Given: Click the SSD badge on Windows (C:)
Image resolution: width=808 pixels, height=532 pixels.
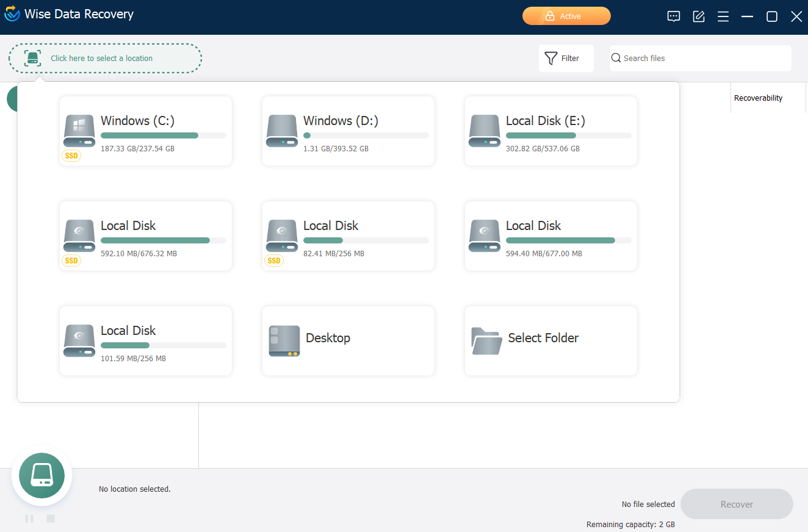Looking at the screenshot, I should pos(71,156).
